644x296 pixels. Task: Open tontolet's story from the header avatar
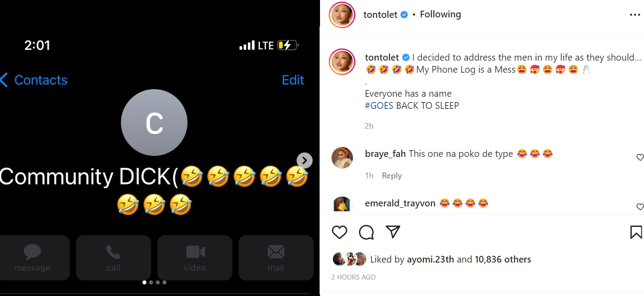pyautogui.click(x=342, y=15)
